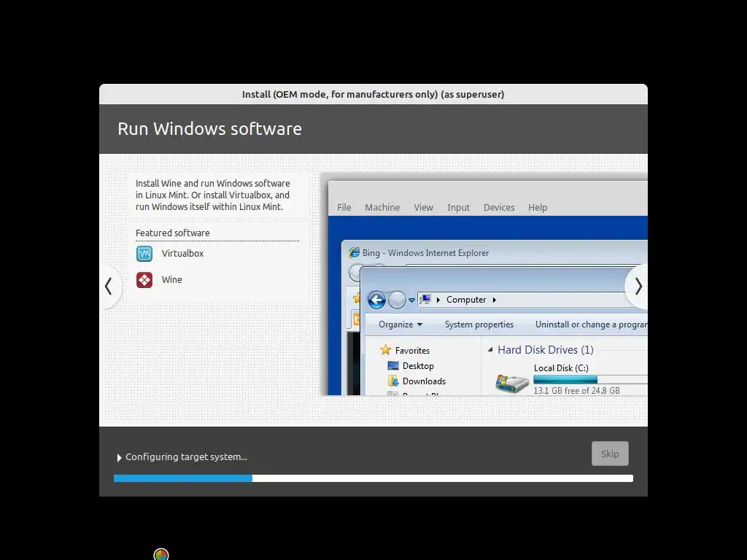Click the Configuring target system status text
The width and height of the screenshot is (747, 560).
coord(186,456)
